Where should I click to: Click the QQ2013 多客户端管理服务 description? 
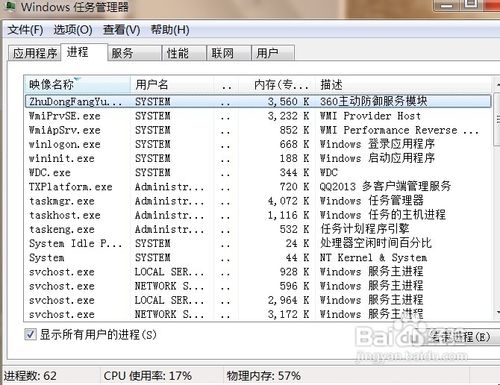pyautogui.click(x=385, y=187)
